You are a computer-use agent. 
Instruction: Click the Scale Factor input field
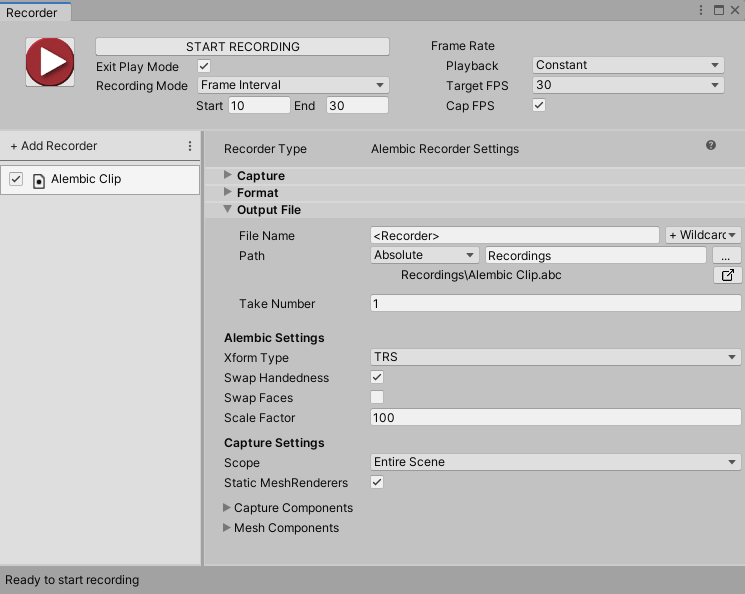pos(555,418)
